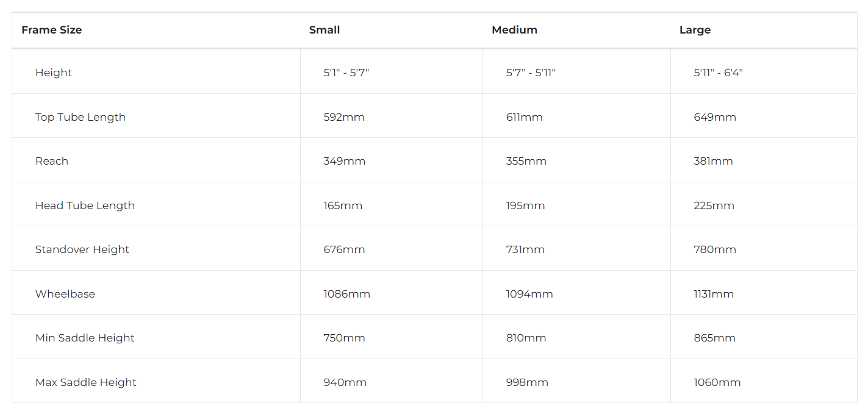Screen dimensions: 868x411
Task: Select the Medium column header
Action: pyautogui.click(x=514, y=30)
